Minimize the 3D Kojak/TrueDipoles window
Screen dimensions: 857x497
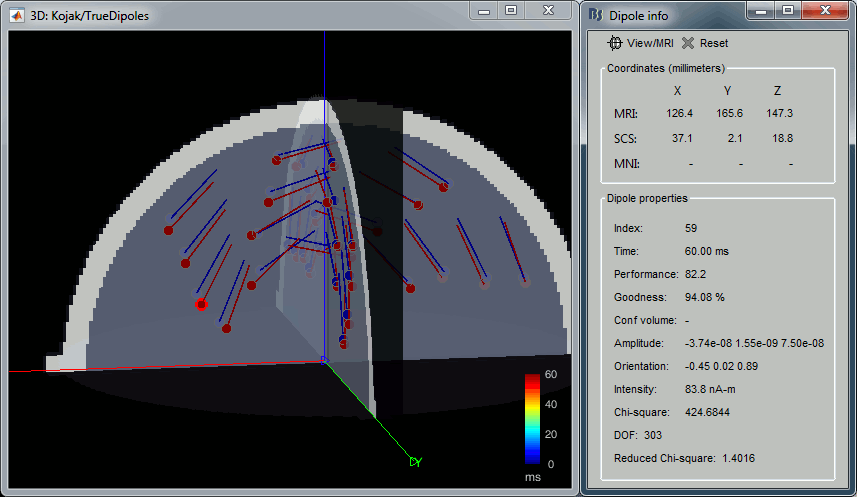pos(485,10)
